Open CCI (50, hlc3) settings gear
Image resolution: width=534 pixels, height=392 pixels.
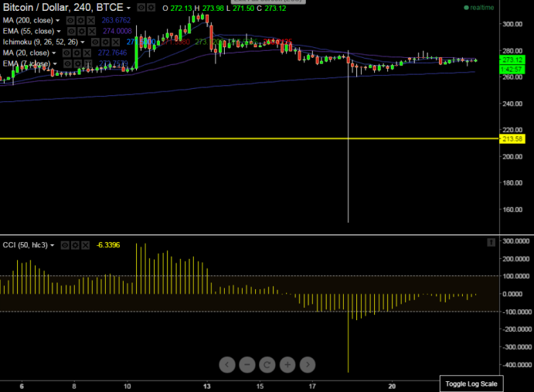click(x=75, y=245)
